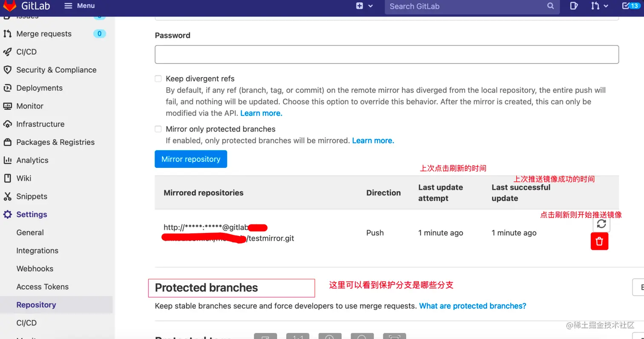Click the GitLab fox logo
Viewport: 644px width, 339px height.
(10, 6)
